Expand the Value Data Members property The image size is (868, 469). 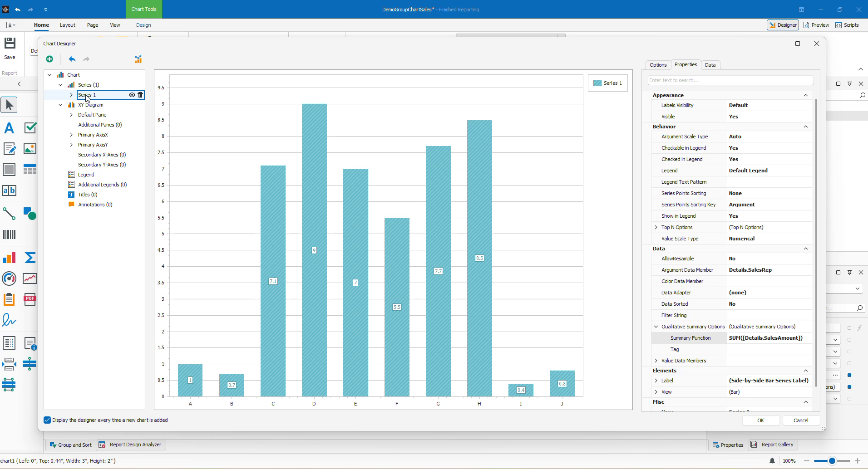656,361
